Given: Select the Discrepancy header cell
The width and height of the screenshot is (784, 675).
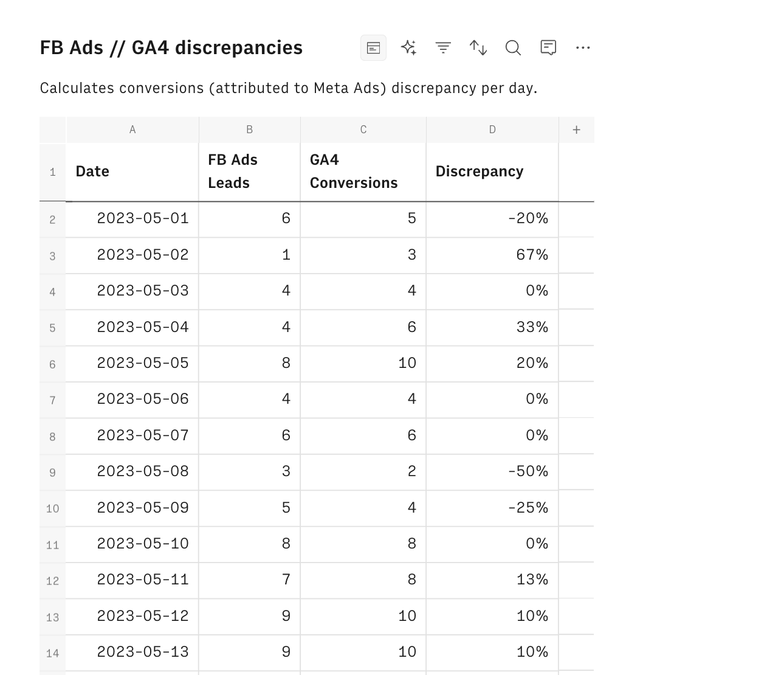Looking at the screenshot, I should pos(492,171).
